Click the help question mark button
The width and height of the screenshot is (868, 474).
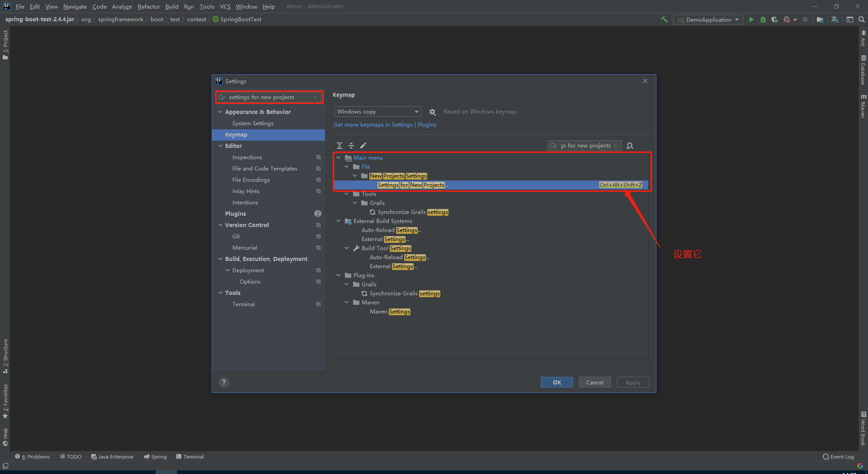pyautogui.click(x=224, y=382)
